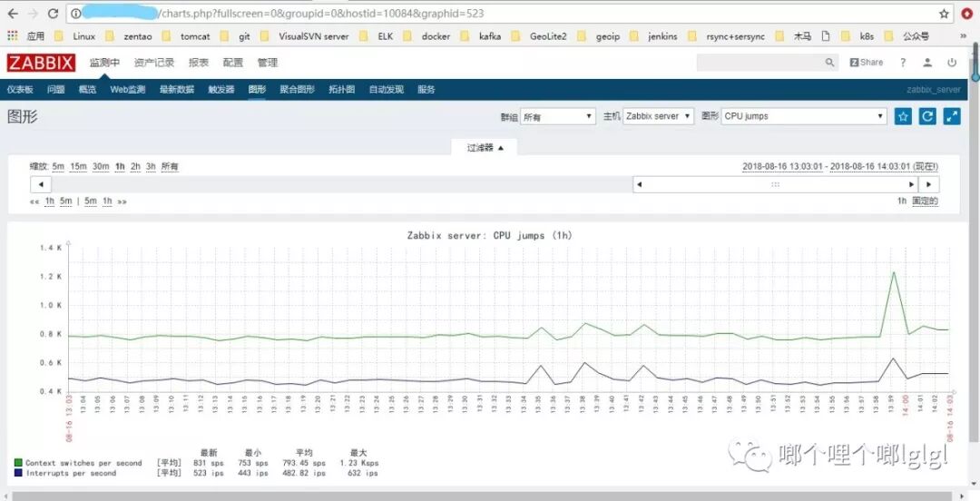Open the 资产记录 main menu
980x501 pixels.
tap(153, 63)
